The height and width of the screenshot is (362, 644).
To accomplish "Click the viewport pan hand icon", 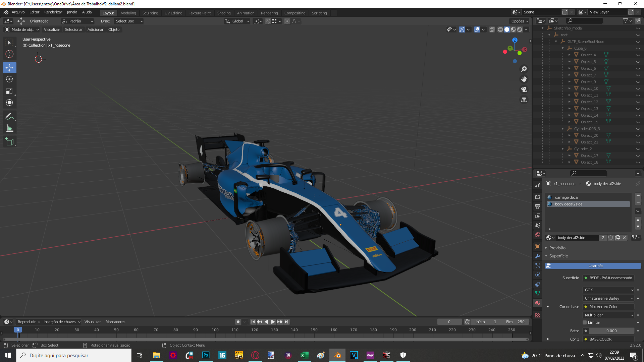I will point(524,79).
